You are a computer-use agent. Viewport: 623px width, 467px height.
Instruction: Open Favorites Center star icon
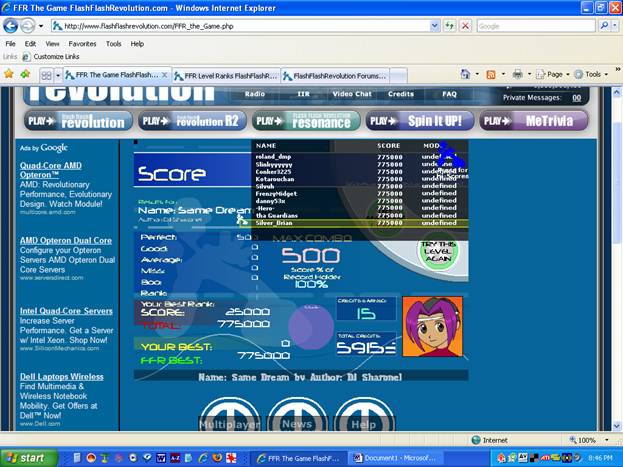pos(9,74)
